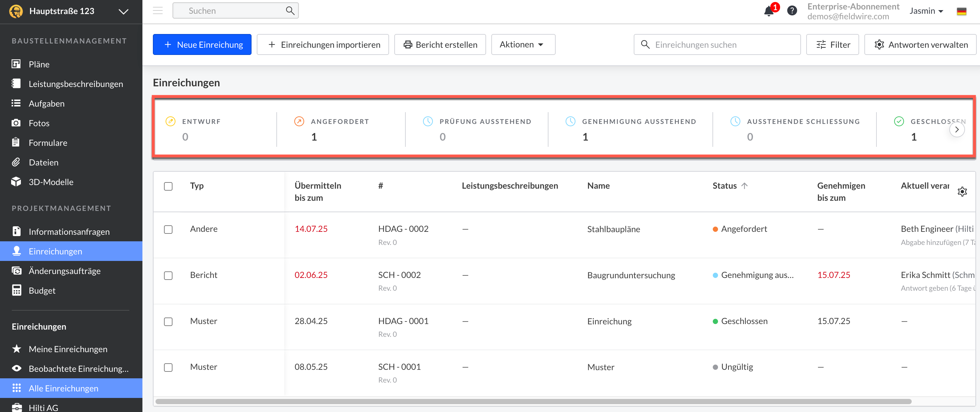The image size is (980, 412).
Task: Click the Beobachtete Einreichungen eye icon
Action: pyautogui.click(x=16, y=368)
